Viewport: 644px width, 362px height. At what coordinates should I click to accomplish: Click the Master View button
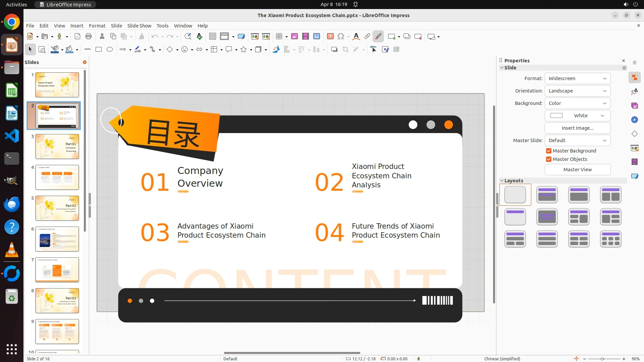tap(577, 170)
